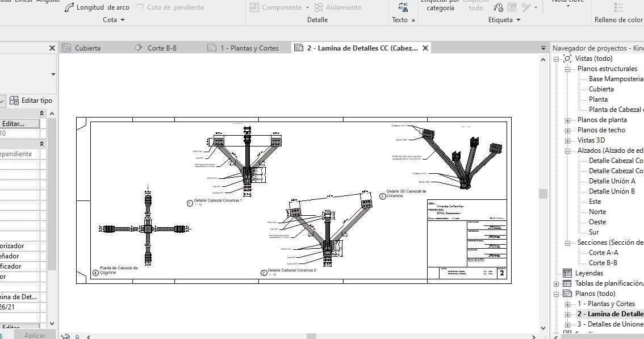Expand the 3 - Detalles de Uniones sheet node

[567, 325]
